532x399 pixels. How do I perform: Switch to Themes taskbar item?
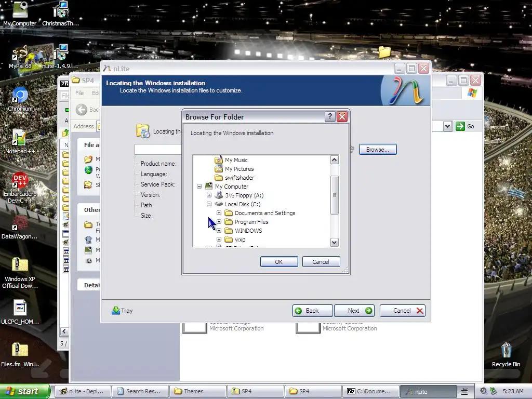click(x=198, y=391)
